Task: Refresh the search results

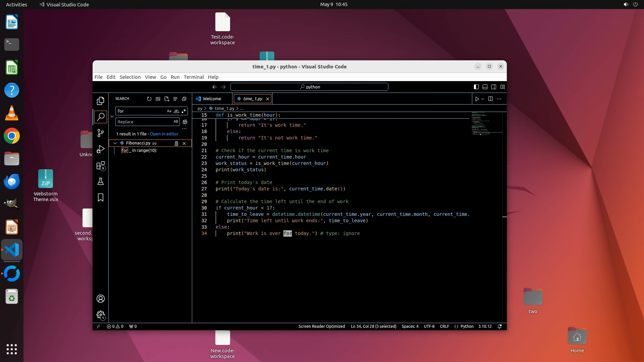Action: [149, 99]
